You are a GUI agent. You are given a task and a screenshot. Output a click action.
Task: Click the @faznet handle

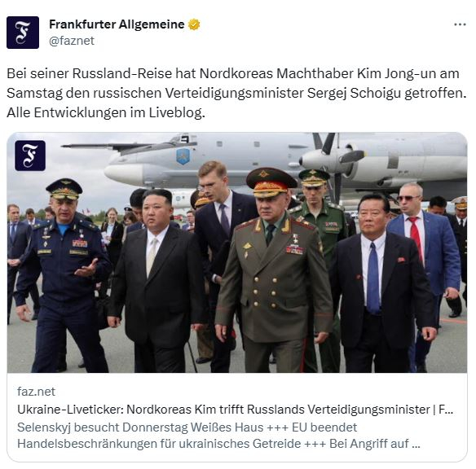point(72,41)
